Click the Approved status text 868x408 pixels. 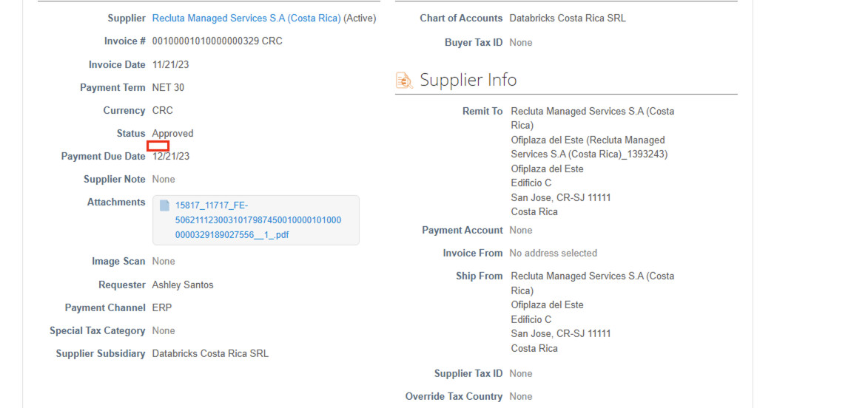click(172, 134)
